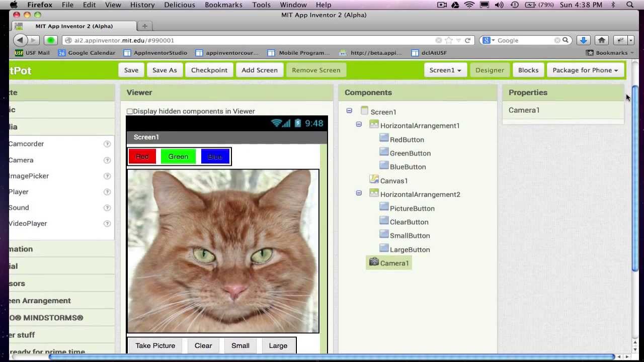Enable Display hidden components in Viewer

[130, 112]
